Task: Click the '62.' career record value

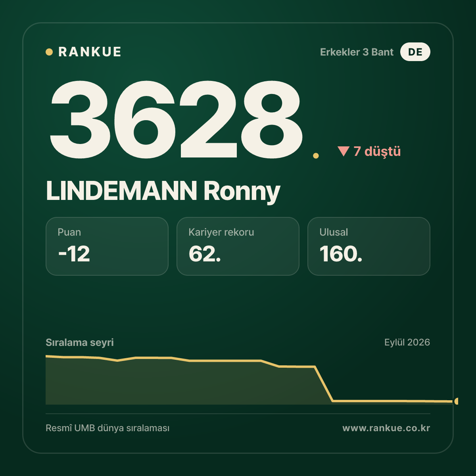Action: [205, 254]
